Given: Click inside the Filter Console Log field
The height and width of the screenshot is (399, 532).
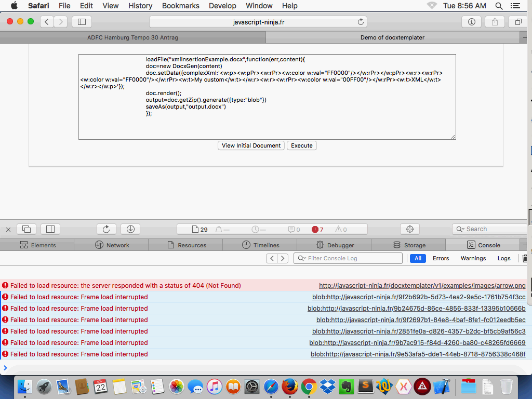Looking at the screenshot, I should (x=348, y=258).
